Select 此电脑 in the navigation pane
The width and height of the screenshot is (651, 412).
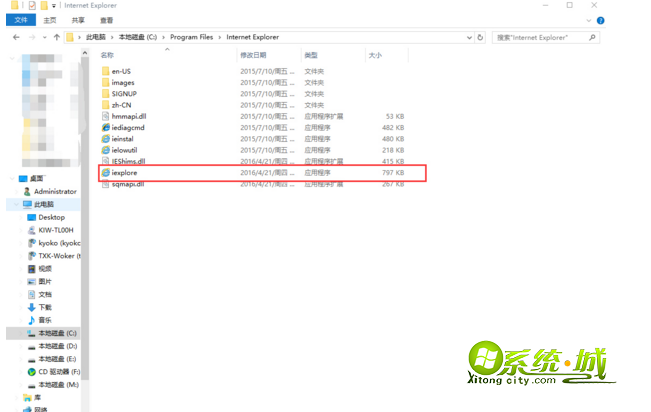tap(44, 204)
